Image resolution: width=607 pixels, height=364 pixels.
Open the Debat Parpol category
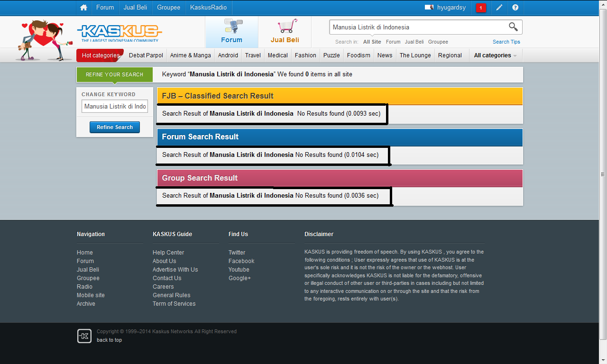(x=146, y=55)
